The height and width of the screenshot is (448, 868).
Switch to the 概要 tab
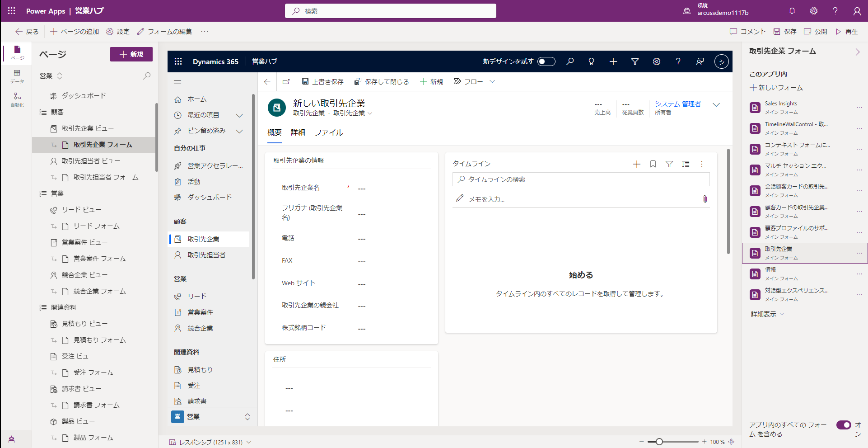point(274,132)
